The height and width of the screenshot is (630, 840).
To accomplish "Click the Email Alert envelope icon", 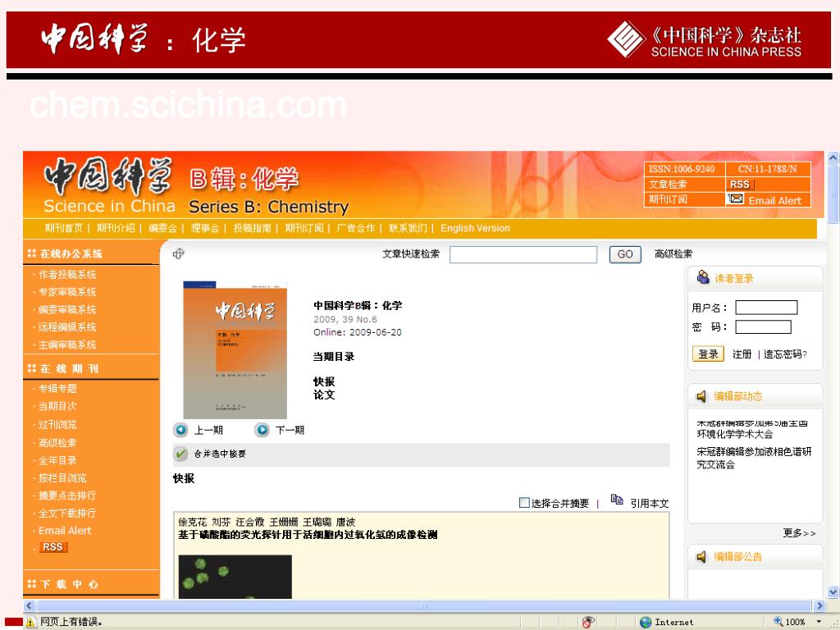I will (737, 199).
